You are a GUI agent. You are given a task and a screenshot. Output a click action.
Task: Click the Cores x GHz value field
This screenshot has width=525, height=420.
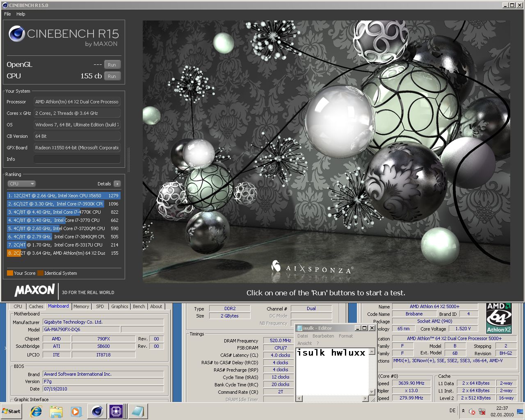77,113
